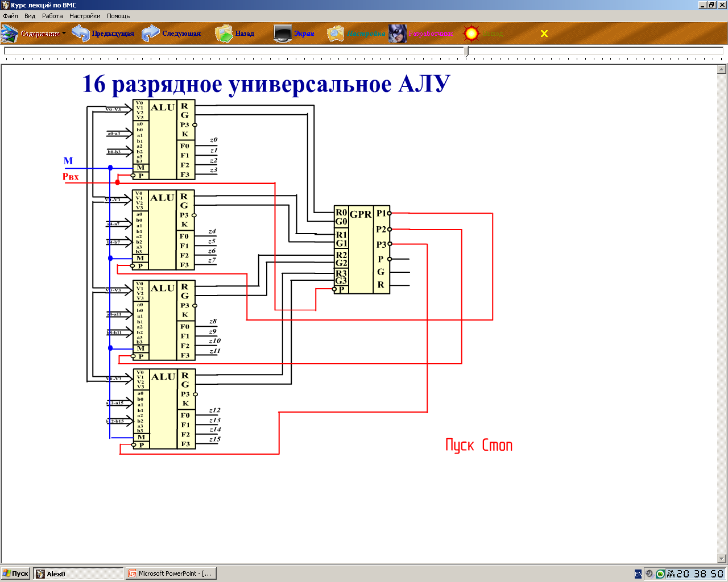728x582 pixels.
Task: Click the vertical scrollbar down arrow
Action: click(722, 559)
